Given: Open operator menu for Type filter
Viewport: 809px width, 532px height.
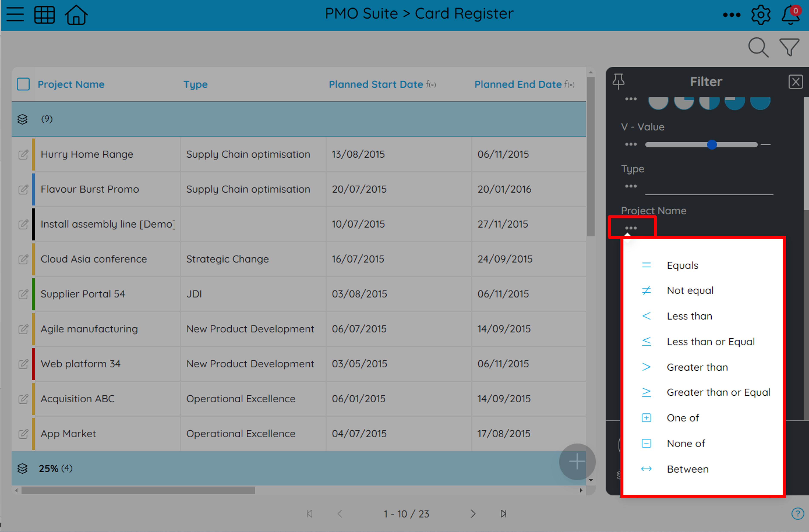Looking at the screenshot, I should (x=631, y=186).
